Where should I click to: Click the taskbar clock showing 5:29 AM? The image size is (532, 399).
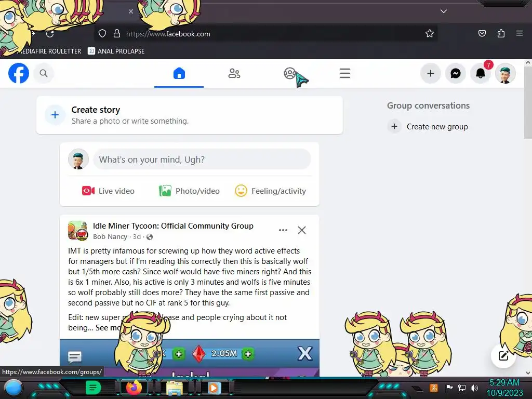point(504,383)
